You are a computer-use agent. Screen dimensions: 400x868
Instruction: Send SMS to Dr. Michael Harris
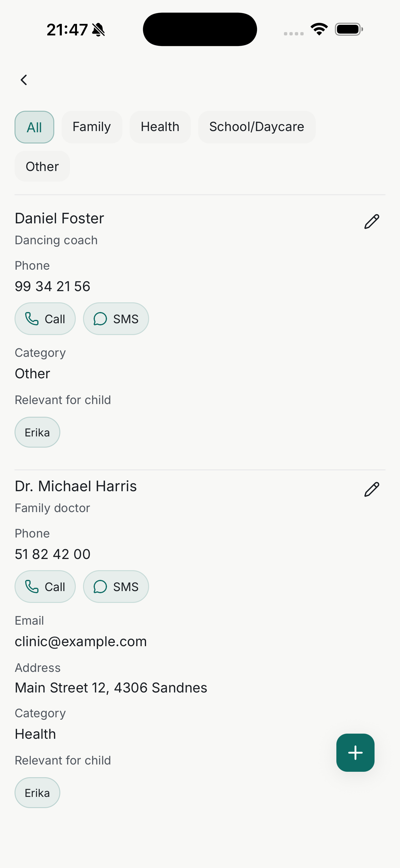click(116, 587)
